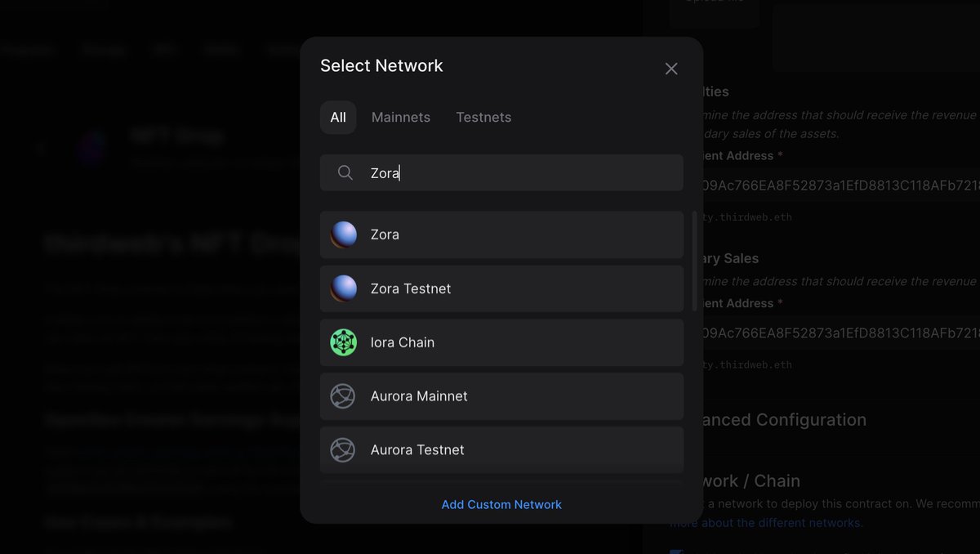980x554 pixels.
Task: Select the Aurora Testnet network row
Action: [x=501, y=449]
